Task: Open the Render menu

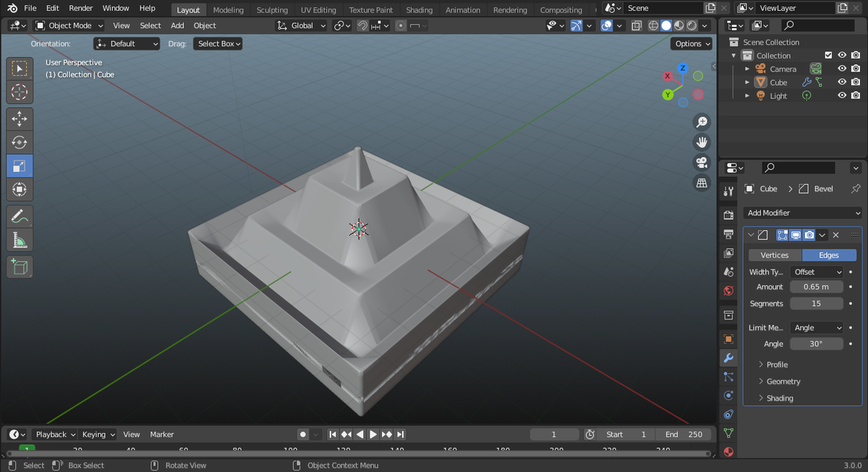Action: click(x=80, y=8)
